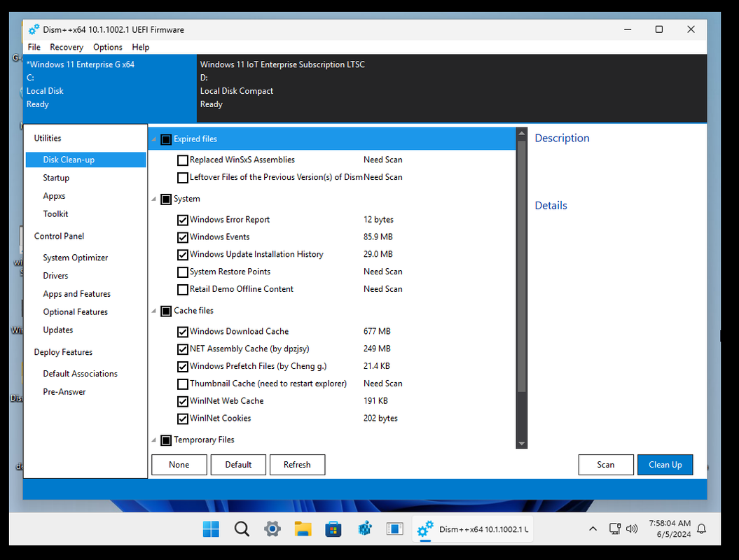Viewport: 739px width, 560px height.
Task: Select Windows 11 Enterprise G x64 image
Action: click(x=110, y=88)
